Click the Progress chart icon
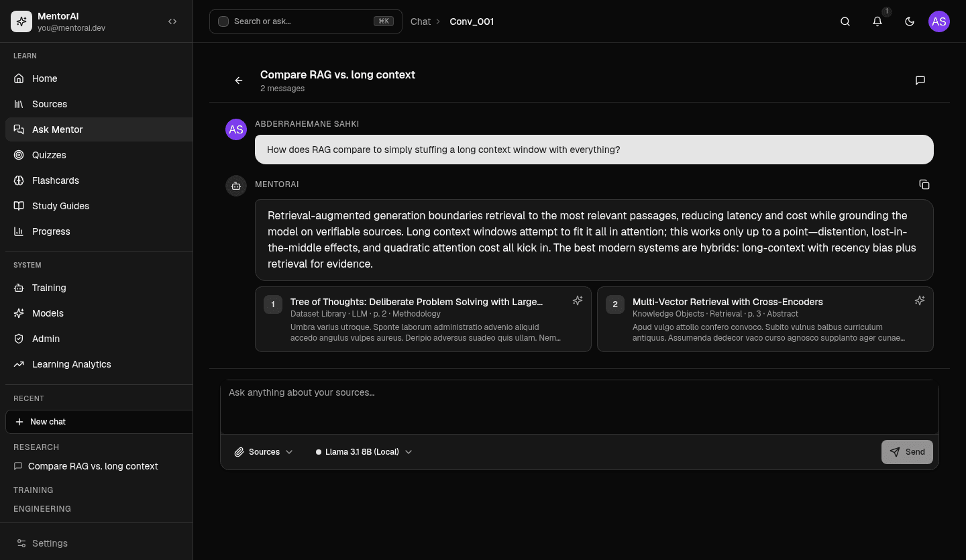 pyautogui.click(x=19, y=231)
